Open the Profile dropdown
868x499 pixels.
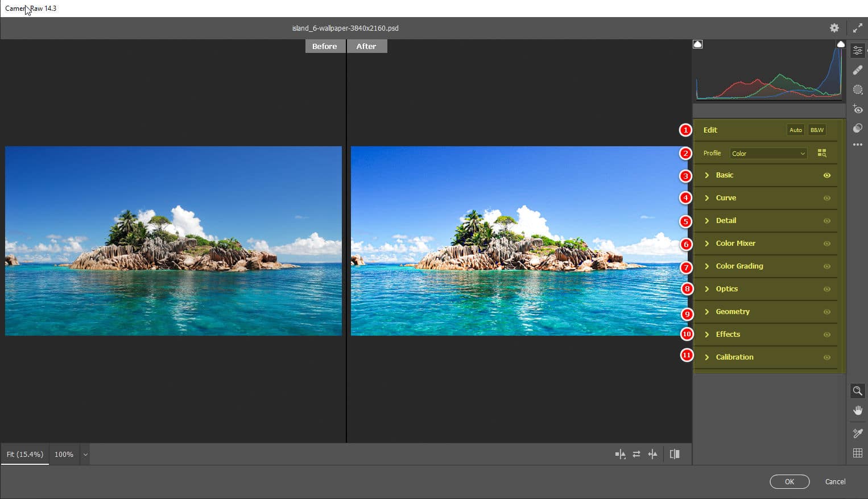pyautogui.click(x=768, y=153)
